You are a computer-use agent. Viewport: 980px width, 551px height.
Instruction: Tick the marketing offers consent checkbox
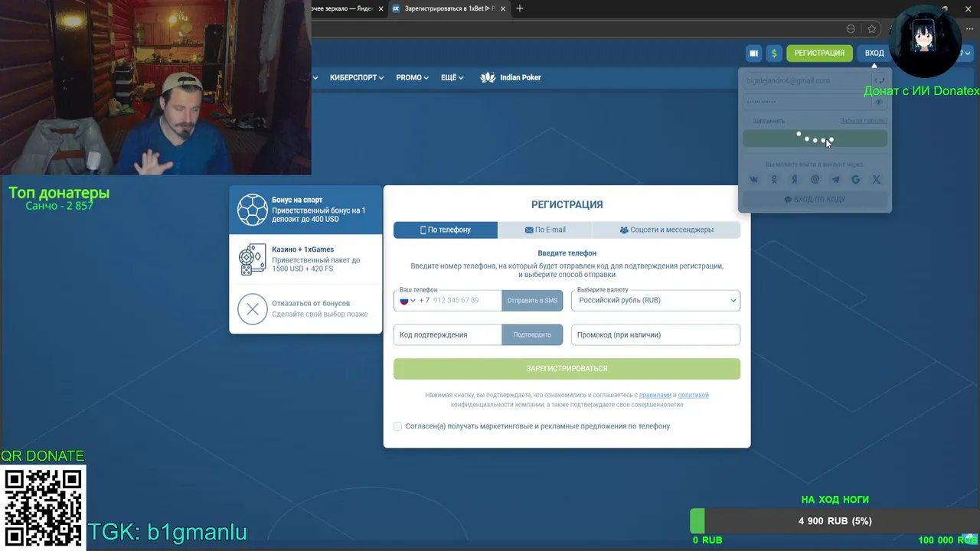pyautogui.click(x=397, y=426)
